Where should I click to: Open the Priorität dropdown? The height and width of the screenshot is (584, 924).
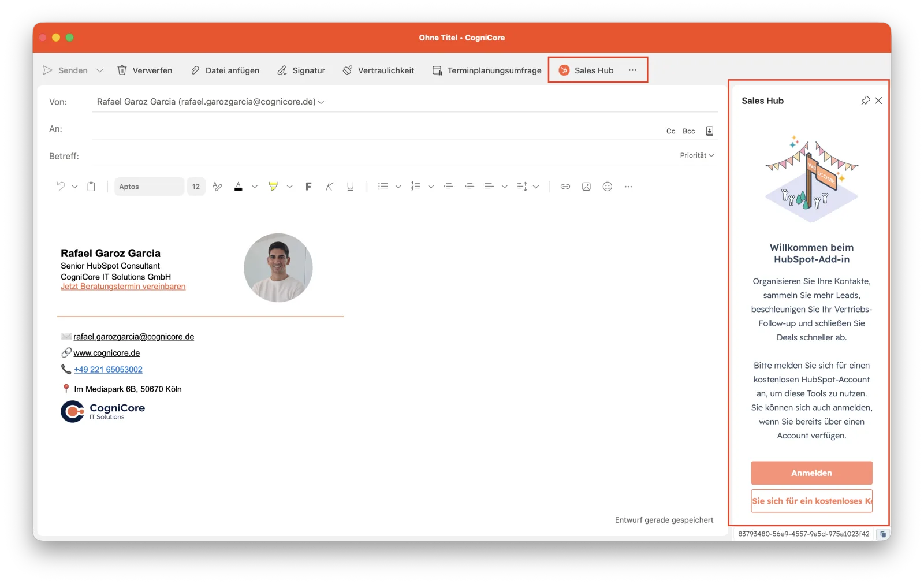point(697,155)
